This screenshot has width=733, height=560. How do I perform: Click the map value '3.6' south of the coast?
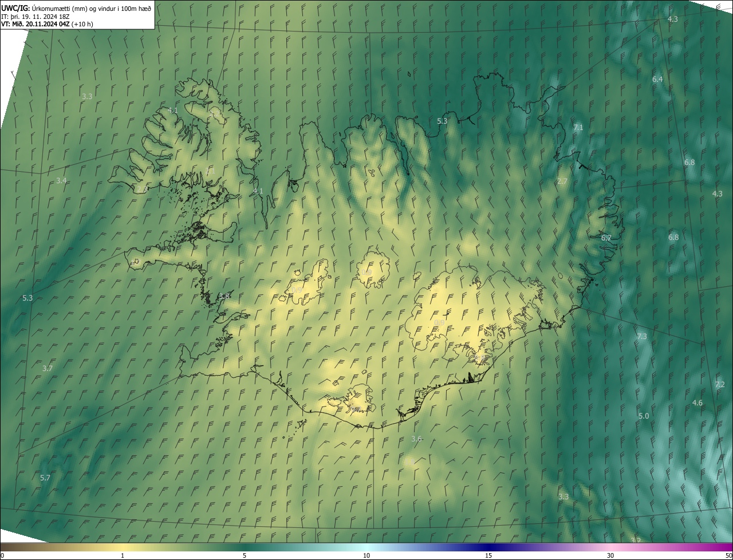point(416,439)
